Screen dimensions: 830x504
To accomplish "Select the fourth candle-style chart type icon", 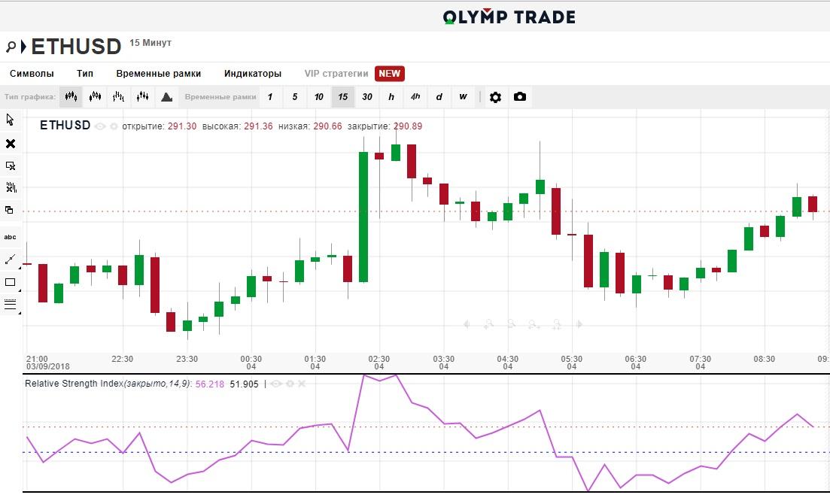I will click(x=142, y=97).
